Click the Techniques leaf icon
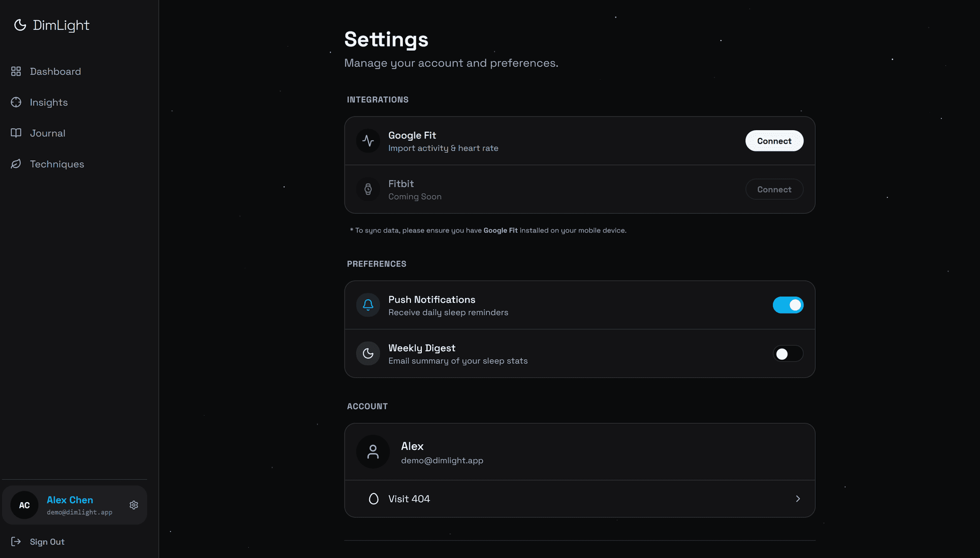This screenshot has height=558, width=980. [x=16, y=164]
